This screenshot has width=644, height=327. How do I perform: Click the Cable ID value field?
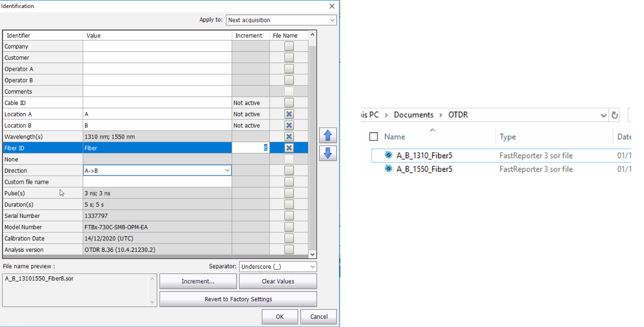click(157, 103)
